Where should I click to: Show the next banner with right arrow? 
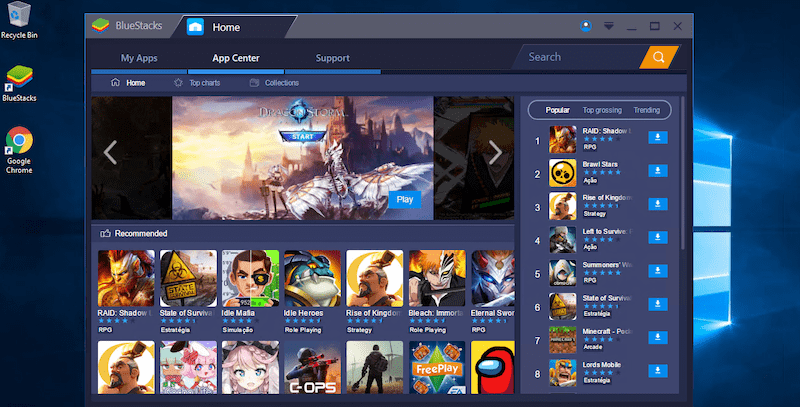tap(495, 152)
